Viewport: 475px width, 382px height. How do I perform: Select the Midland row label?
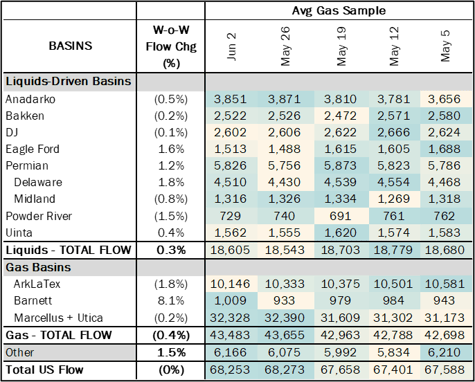coord(35,199)
